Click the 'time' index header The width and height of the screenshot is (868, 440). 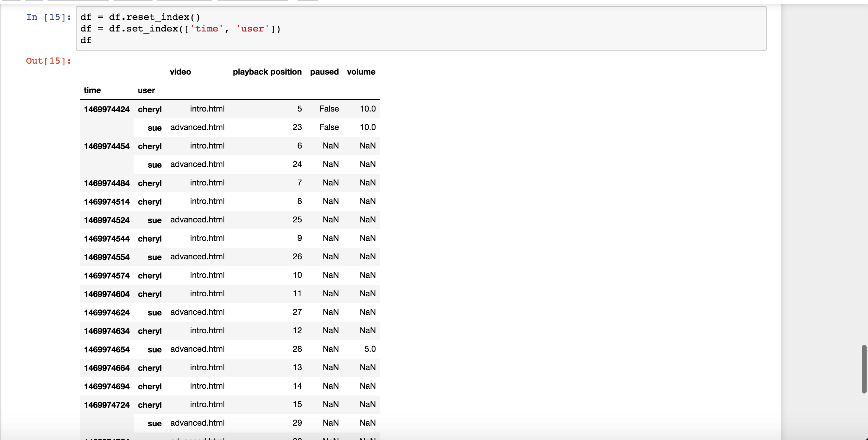coord(92,90)
